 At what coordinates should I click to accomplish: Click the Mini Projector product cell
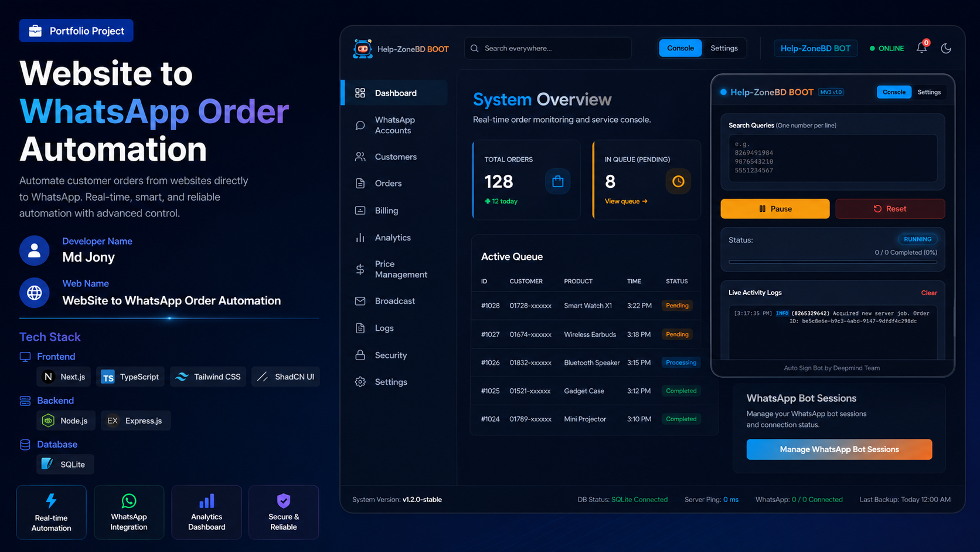pos(585,419)
